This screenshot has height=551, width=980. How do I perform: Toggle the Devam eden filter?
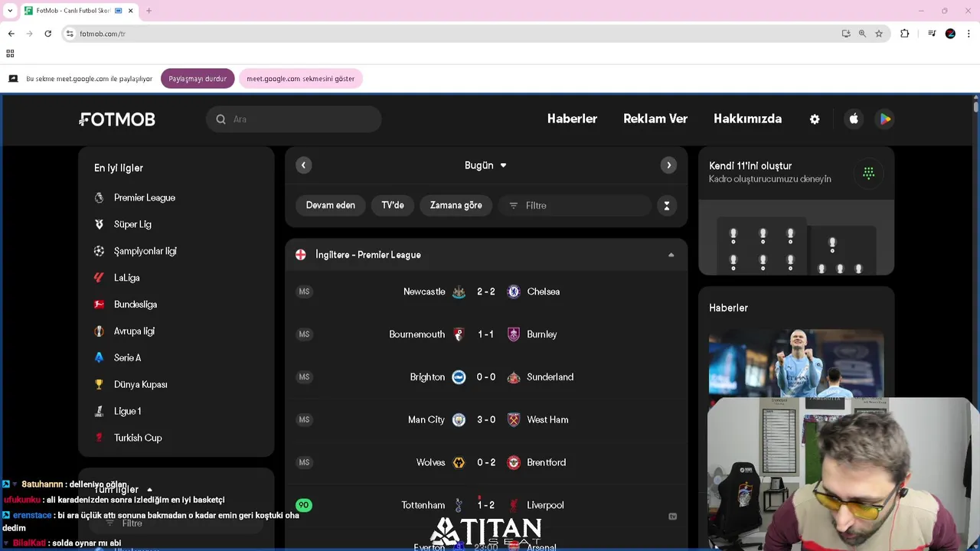(331, 205)
